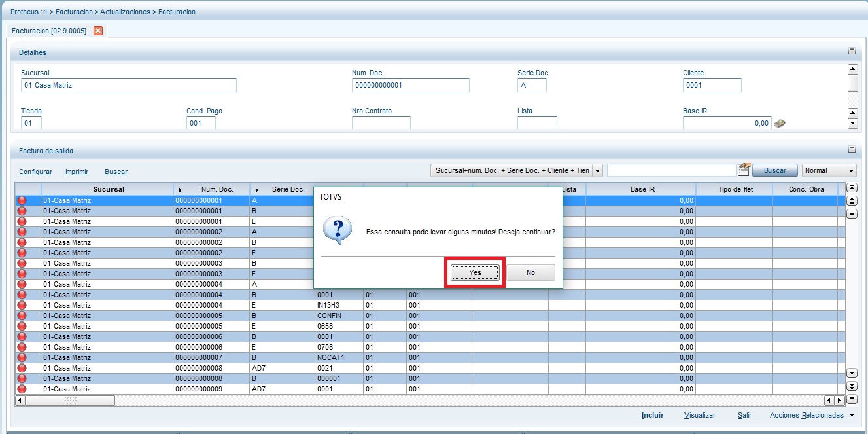Image resolution: width=868 pixels, height=434 pixels.
Task: Open the Configurar link
Action: [x=35, y=172]
